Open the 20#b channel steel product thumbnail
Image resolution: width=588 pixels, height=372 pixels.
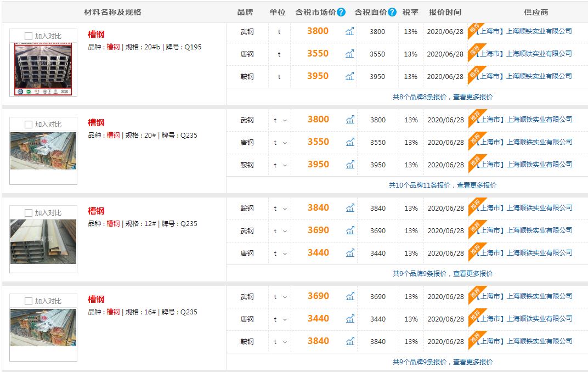coord(43,69)
